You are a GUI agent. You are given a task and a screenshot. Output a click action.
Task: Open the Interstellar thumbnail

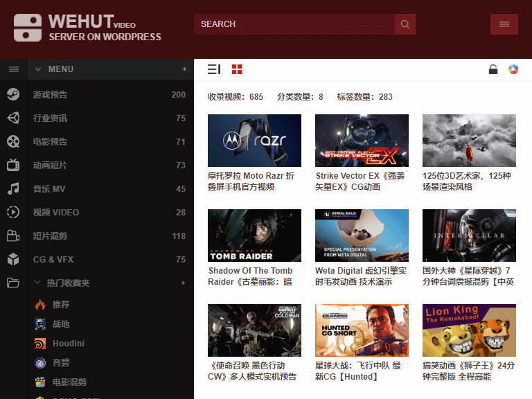coord(469,236)
